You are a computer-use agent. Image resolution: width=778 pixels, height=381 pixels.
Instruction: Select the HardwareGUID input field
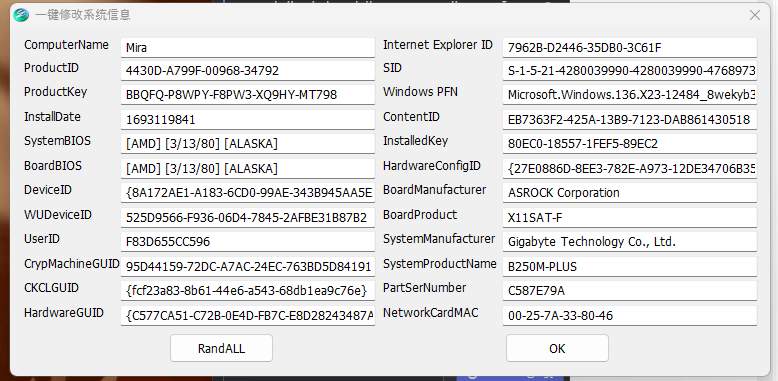point(248,316)
